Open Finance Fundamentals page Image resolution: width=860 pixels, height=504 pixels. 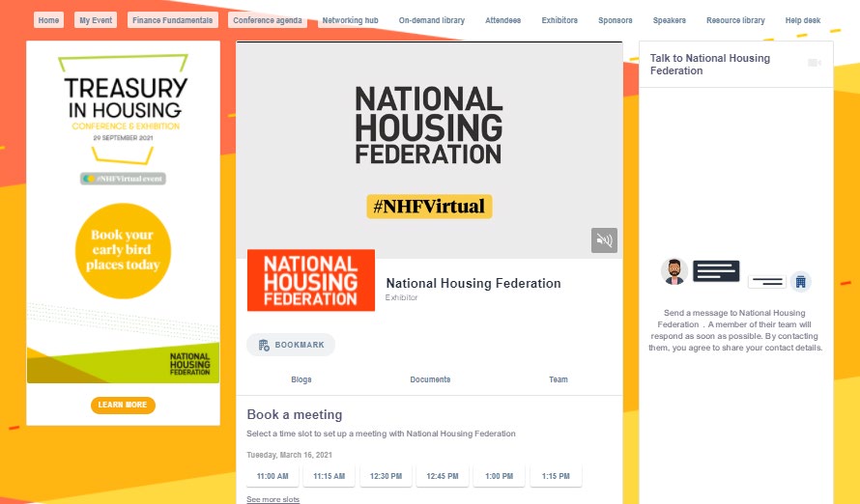[x=172, y=20]
